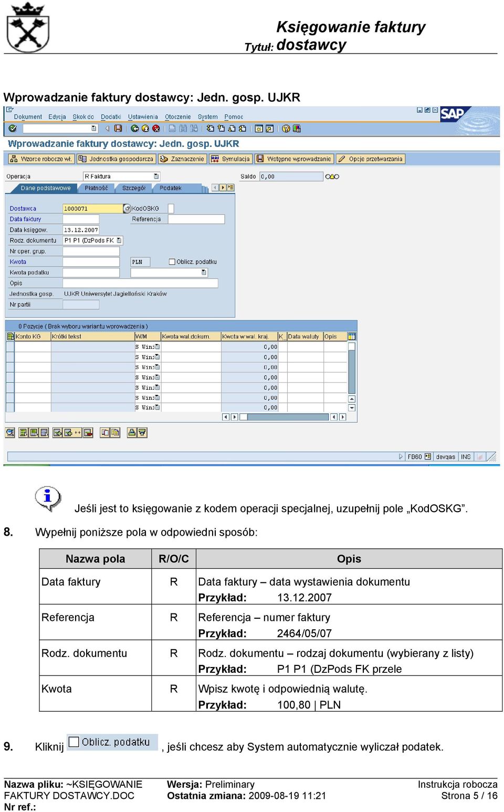Image resolution: width=504 pixels, height=812 pixels.
Task: Click the delete row icon below table
Action: (x=89, y=432)
